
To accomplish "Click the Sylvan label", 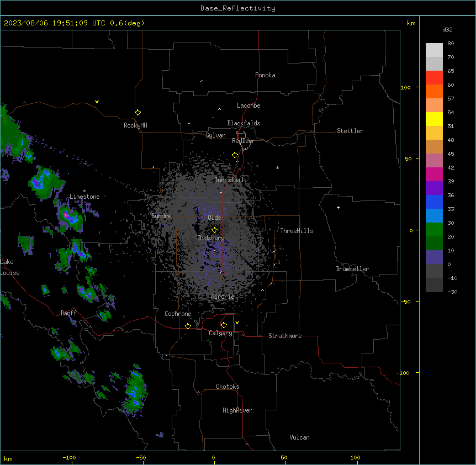I will point(215,135).
